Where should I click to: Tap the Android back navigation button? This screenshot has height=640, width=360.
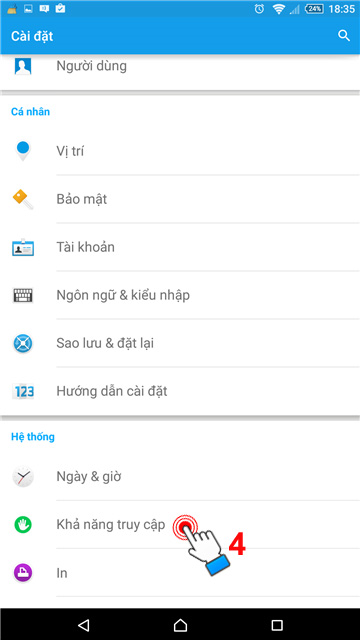tap(83, 624)
